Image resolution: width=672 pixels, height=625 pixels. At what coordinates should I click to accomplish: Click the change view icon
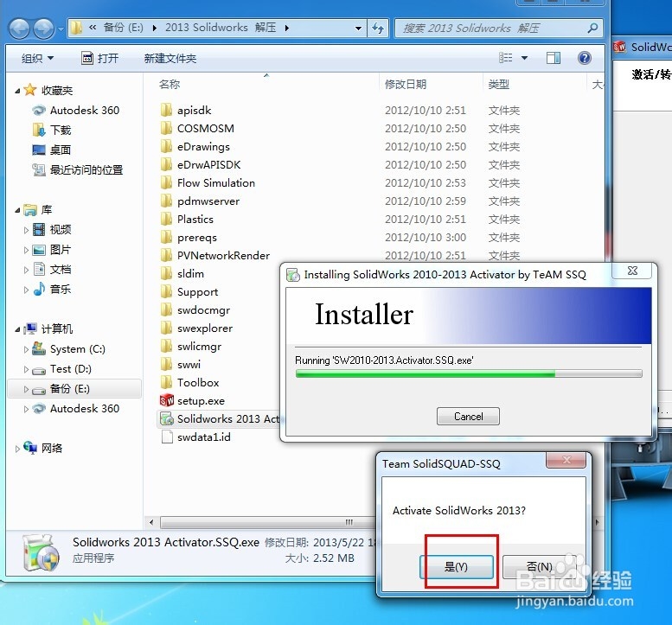[506, 58]
